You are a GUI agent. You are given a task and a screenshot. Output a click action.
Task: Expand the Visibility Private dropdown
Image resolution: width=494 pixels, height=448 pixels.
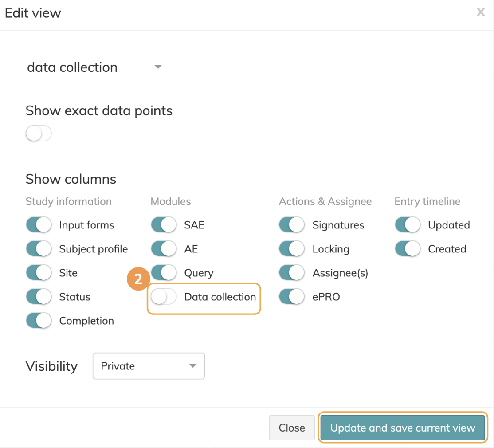(x=149, y=366)
